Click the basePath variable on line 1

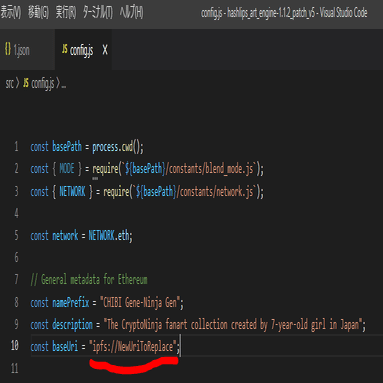pyautogui.click(x=67, y=146)
